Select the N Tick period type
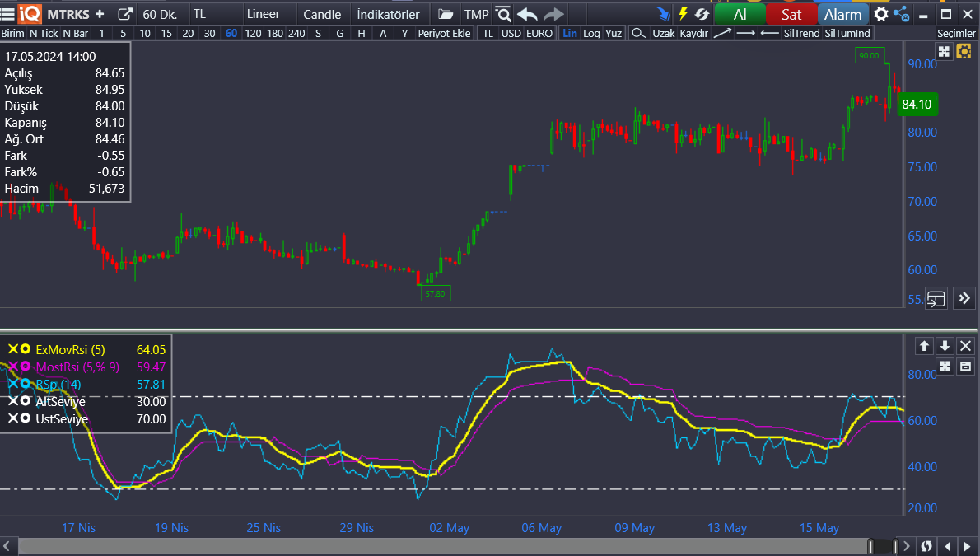 (x=44, y=33)
